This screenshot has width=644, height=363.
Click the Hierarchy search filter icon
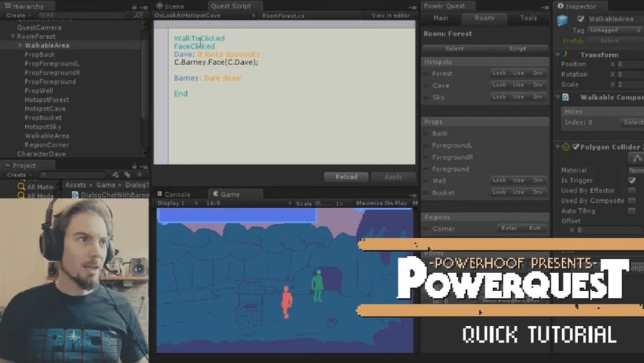point(138,15)
